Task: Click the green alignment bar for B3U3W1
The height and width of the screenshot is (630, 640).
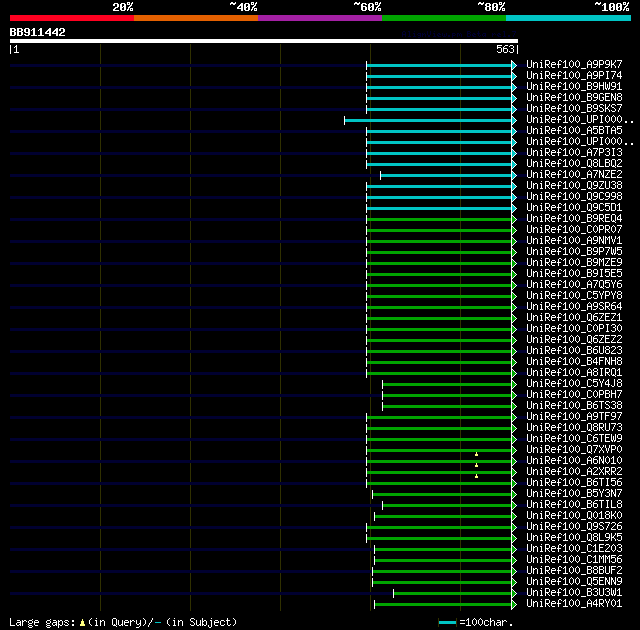Action: pyautogui.click(x=452, y=593)
